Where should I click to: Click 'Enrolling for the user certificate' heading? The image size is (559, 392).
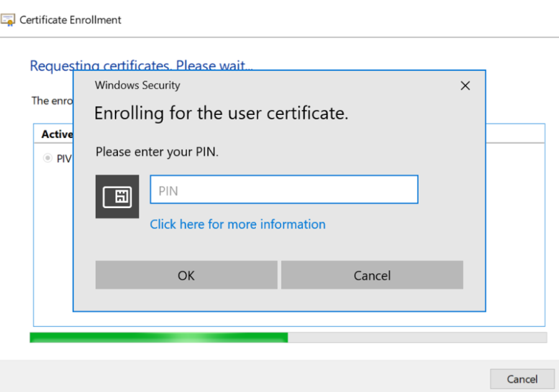(220, 113)
